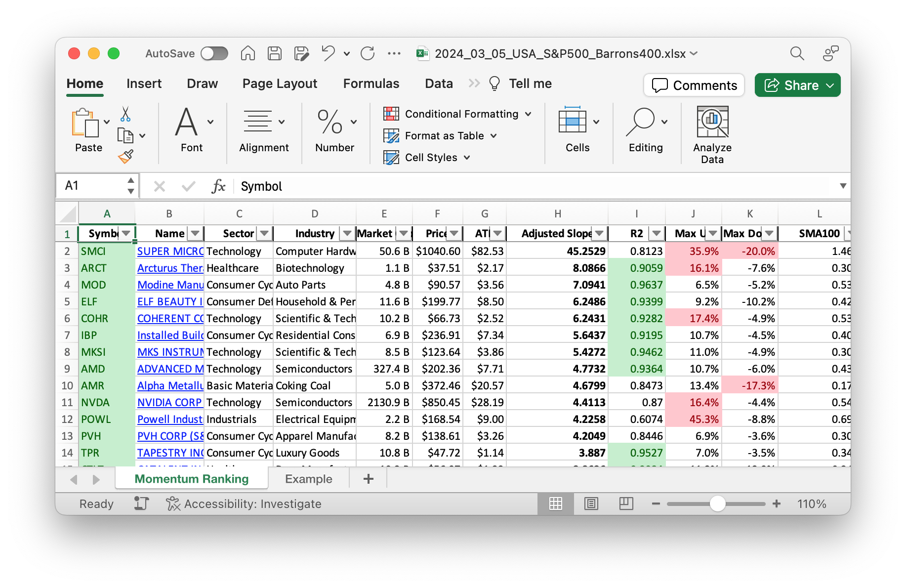
Task: Switch to the Example sheet tab
Action: (x=308, y=479)
